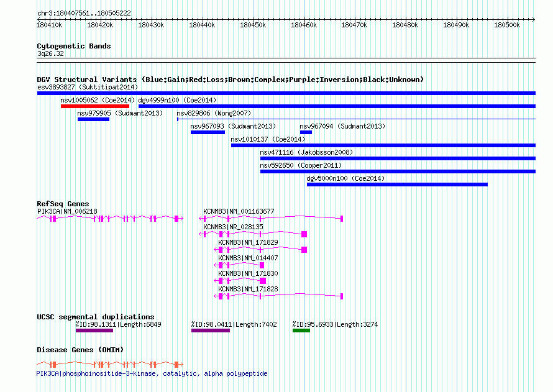The image size is (553, 392).
Task: Click %ID:98.0411|Length:7402 label
Action: 234,324
